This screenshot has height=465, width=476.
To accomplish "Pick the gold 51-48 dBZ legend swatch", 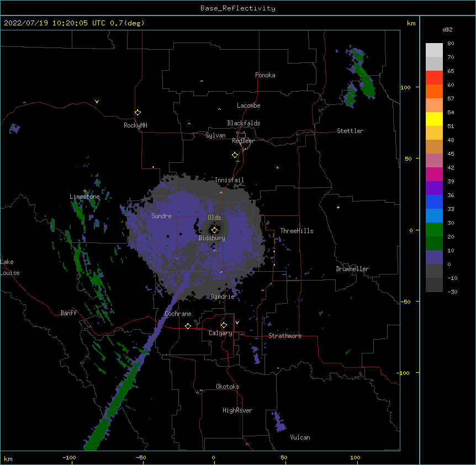I will [x=434, y=133].
